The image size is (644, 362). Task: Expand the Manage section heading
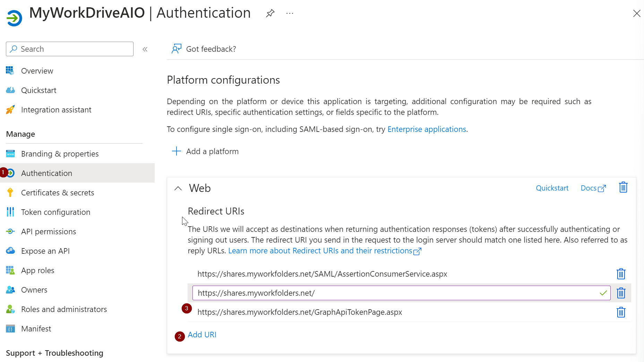click(x=20, y=134)
